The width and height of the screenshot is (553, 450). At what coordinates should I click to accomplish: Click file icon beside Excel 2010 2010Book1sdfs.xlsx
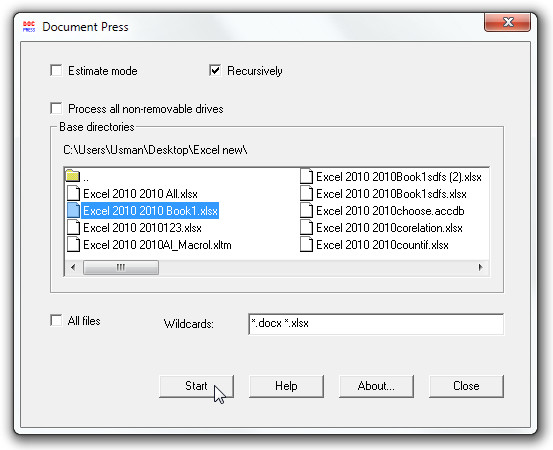click(306, 193)
